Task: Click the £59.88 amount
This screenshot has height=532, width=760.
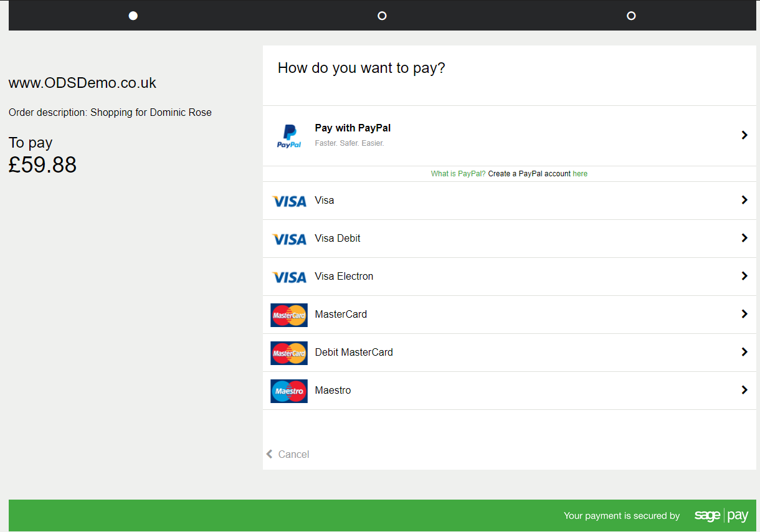Action: pyautogui.click(x=42, y=164)
